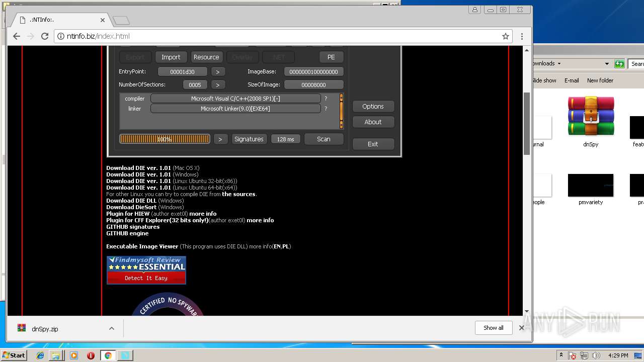Click Explorer refresh button
The image size is (644, 362).
(619, 64)
